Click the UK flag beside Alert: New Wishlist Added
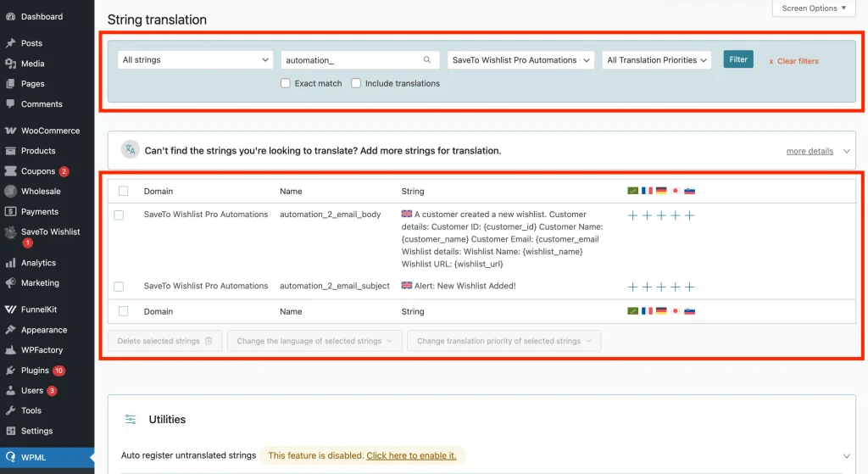 tap(407, 285)
